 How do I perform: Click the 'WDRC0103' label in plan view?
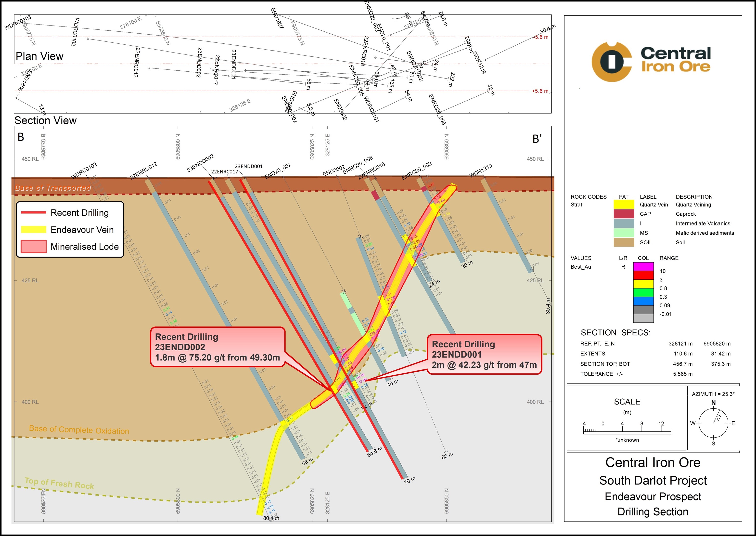coord(18,22)
